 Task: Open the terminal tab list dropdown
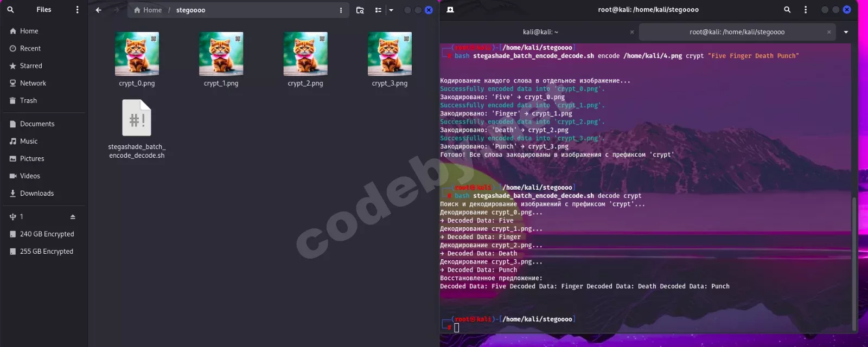tap(846, 32)
